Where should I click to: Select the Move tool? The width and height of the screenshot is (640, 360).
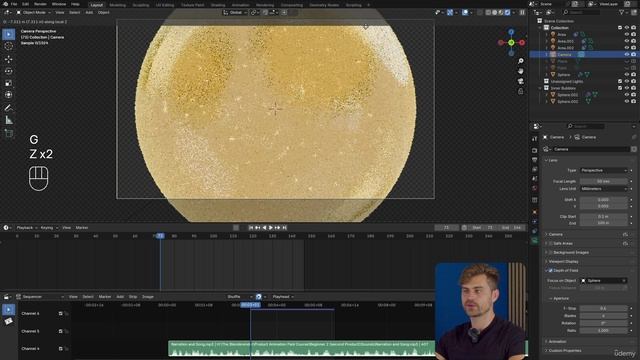point(9,59)
